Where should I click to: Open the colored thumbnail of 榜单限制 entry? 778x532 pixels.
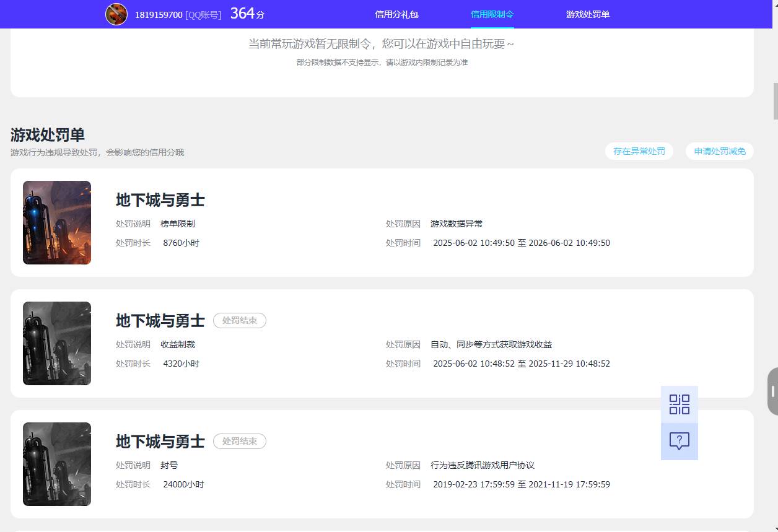coord(57,222)
